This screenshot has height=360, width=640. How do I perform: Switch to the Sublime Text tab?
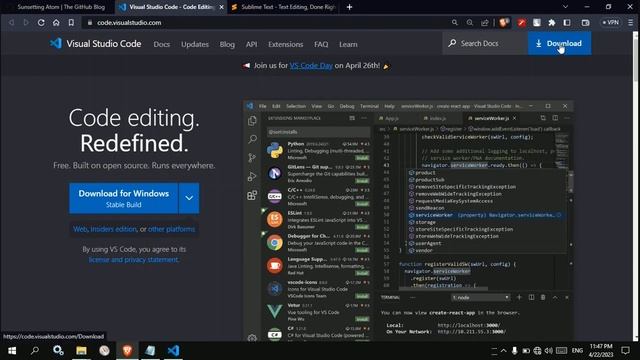coord(283,7)
